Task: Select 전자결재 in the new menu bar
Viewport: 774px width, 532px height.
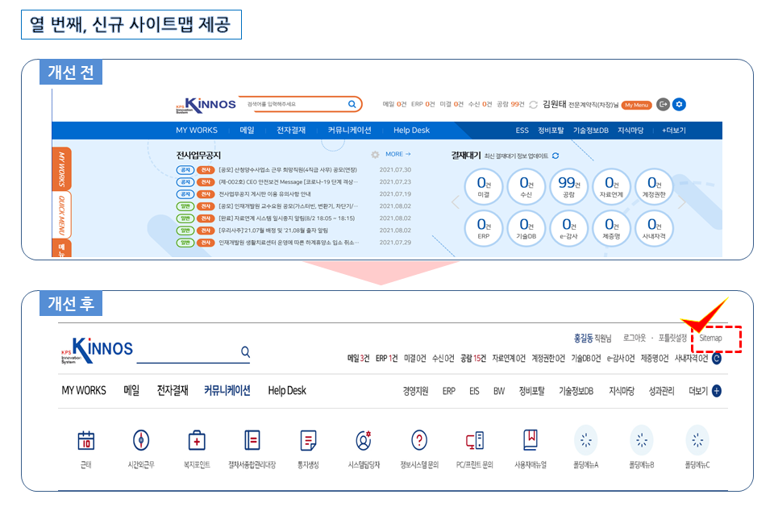Action: pos(173,390)
